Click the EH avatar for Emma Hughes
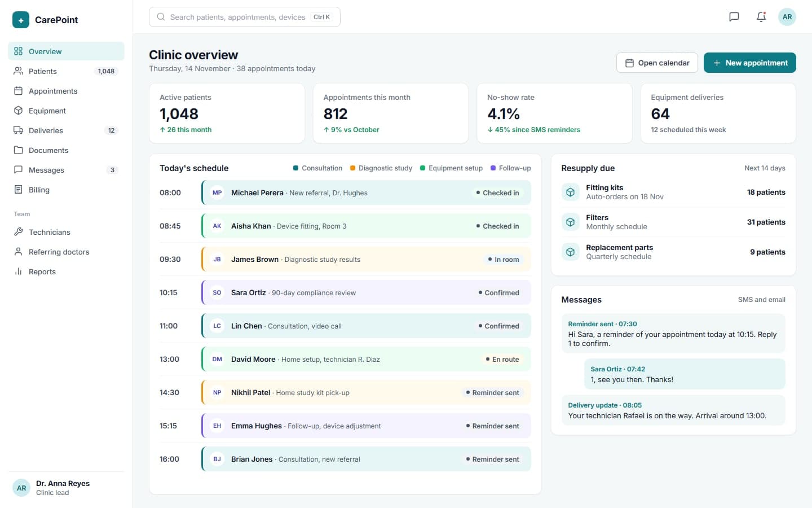The image size is (812, 508). click(x=217, y=426)
